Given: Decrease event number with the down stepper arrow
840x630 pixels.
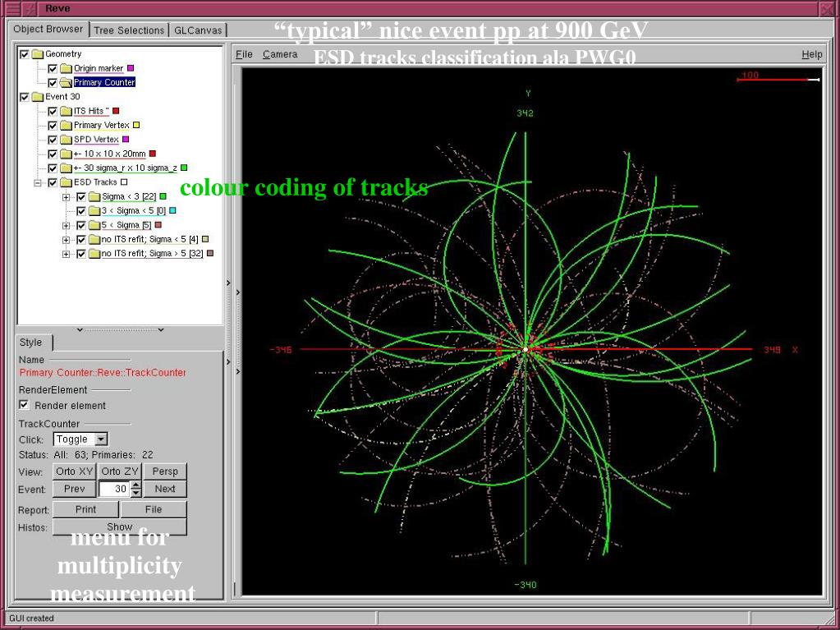Looking at the screenshot, I should pyautogui.click(x=136, y=492).
